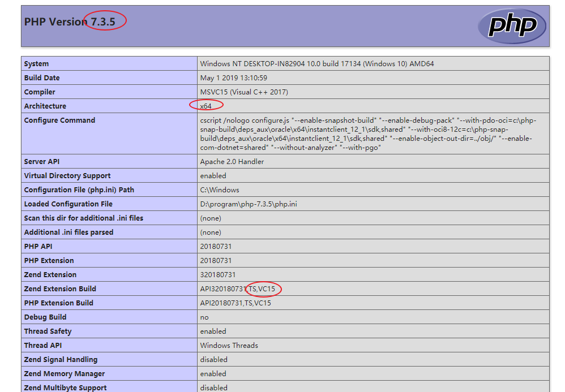This screenshot has height=392, width=565.
Task: Select 'Configuration File (php.ini) Path' label
Action: point(79,189)
